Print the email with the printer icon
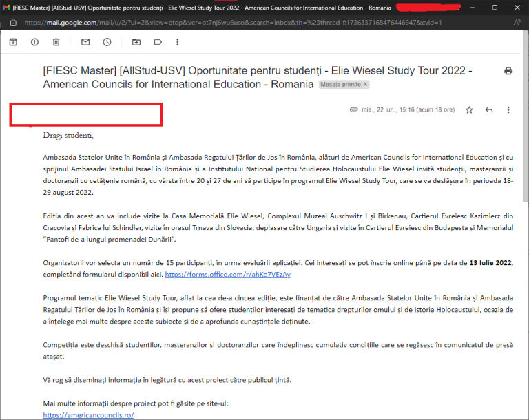The height and width of the screenshot is (420, 529). click(508, 71)
